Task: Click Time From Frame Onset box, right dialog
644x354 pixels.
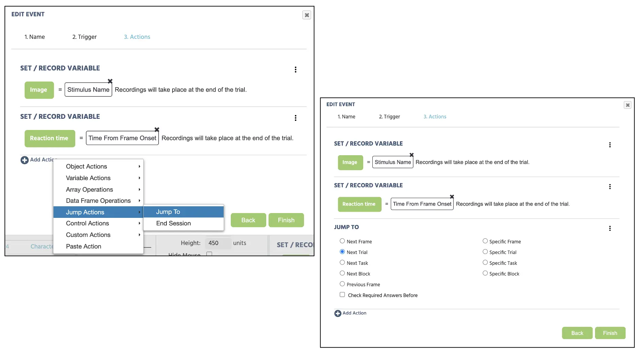Action: pos(422,204)
